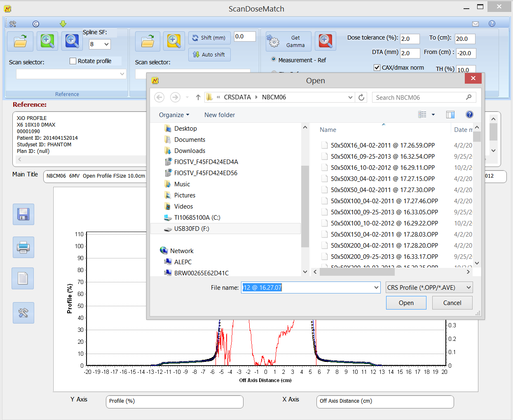
Task: Click the Search NBCM06 field
Action: pos(419,98)
